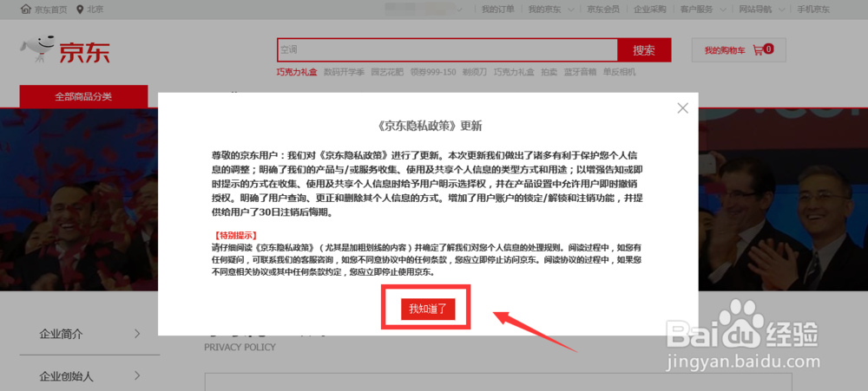Click the location pin icon beside 北京
This screenshot has width=868, height=391.
pos(80,10)
